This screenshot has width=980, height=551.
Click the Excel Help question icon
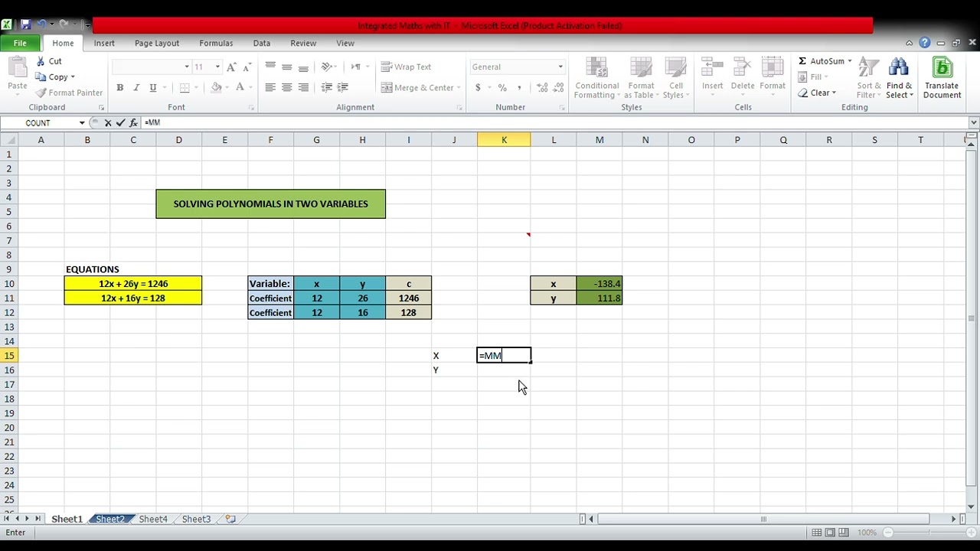[925, 43]
